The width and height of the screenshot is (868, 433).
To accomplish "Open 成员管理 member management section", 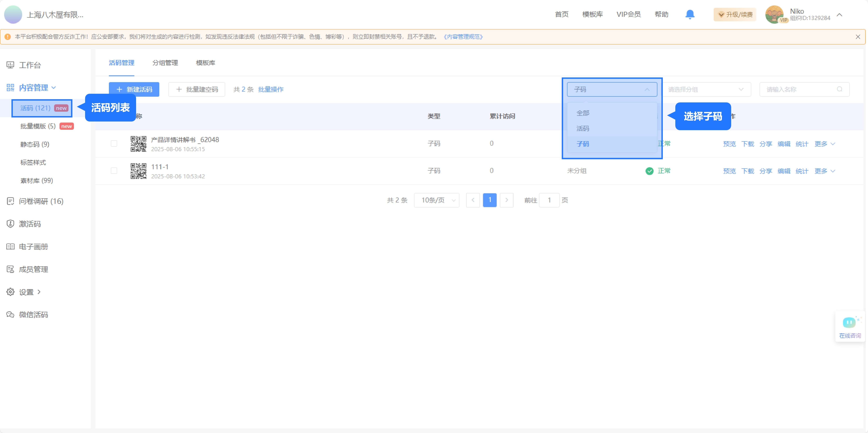I will pyautogui.click(x=34, y=269).
